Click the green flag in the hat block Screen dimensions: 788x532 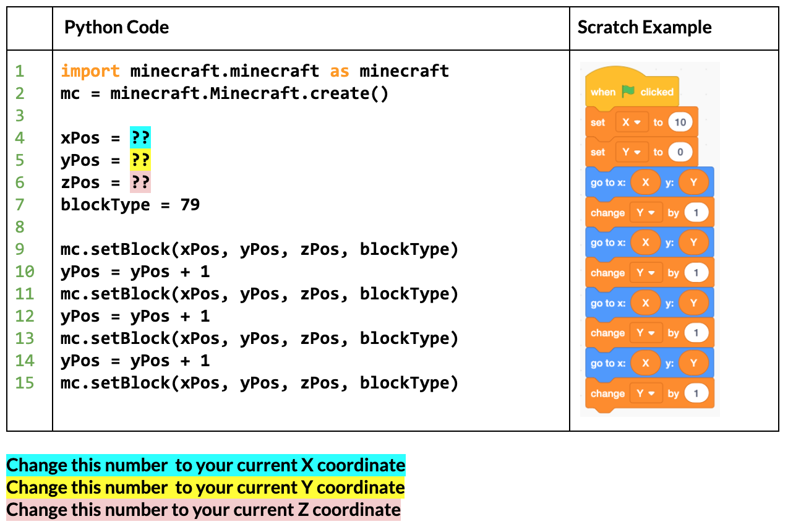pos(628,92)
